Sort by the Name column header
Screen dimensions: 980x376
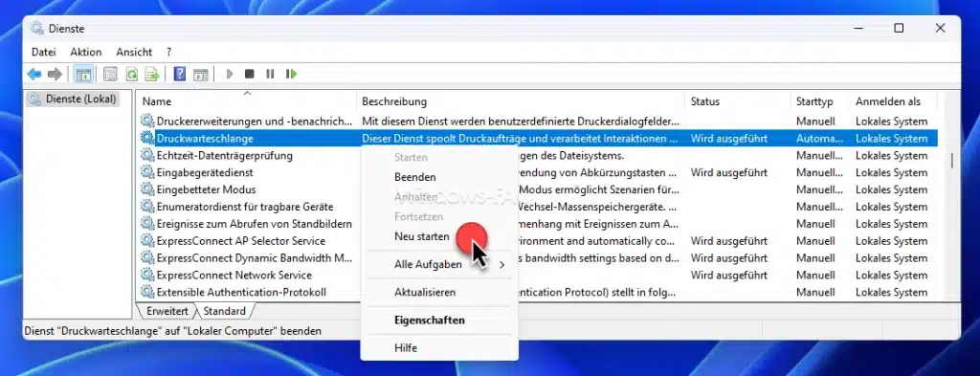click(247, 101)
